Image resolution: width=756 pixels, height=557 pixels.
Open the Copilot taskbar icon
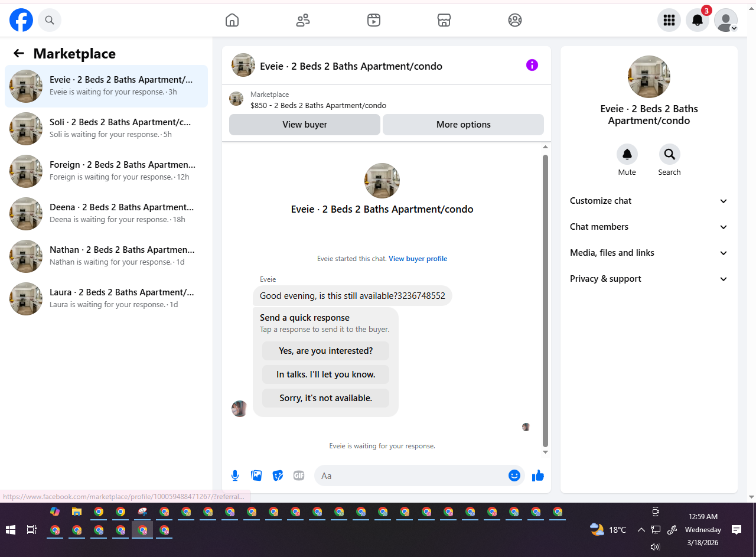point(55,512)
